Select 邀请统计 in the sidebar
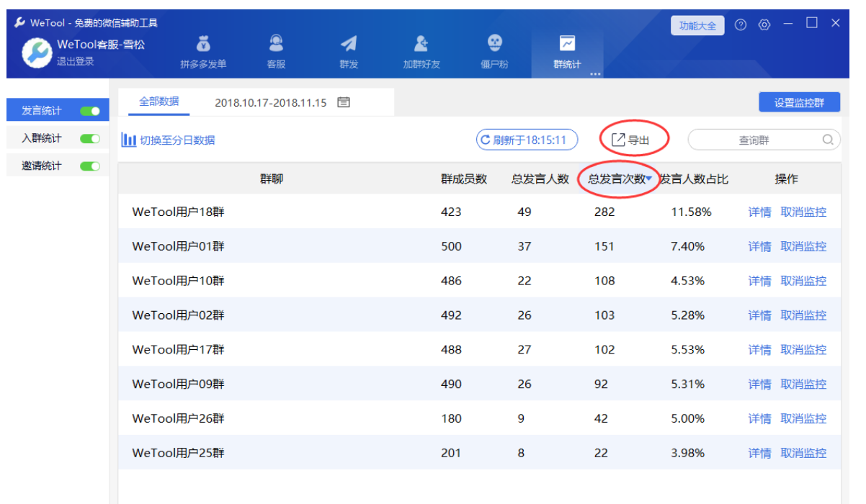Viewport: 866px width, 504px height. tap(41, 166)
